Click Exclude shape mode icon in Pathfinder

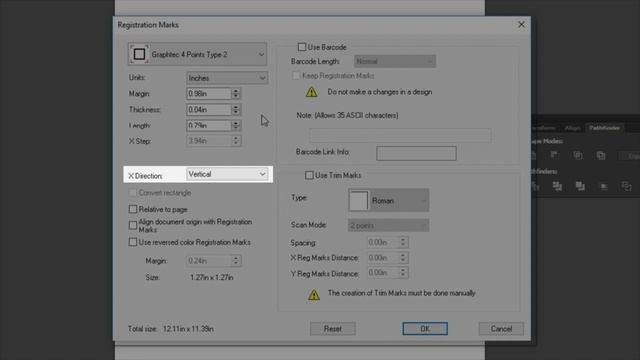(601, 155)
